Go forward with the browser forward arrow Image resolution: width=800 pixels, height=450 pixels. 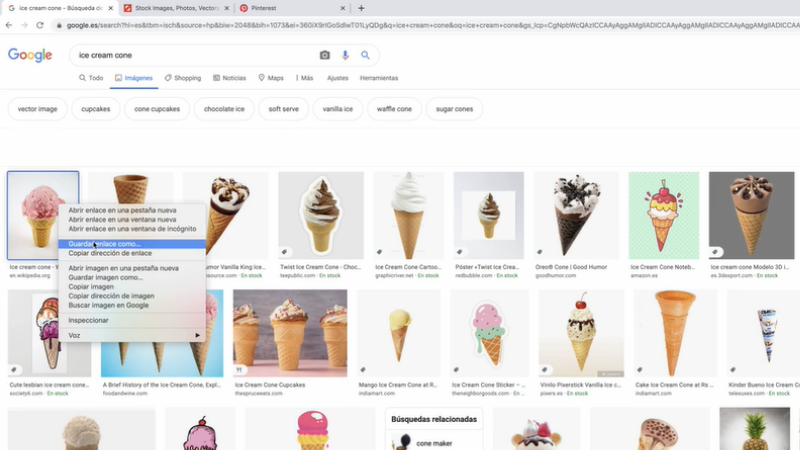[24, 25]
